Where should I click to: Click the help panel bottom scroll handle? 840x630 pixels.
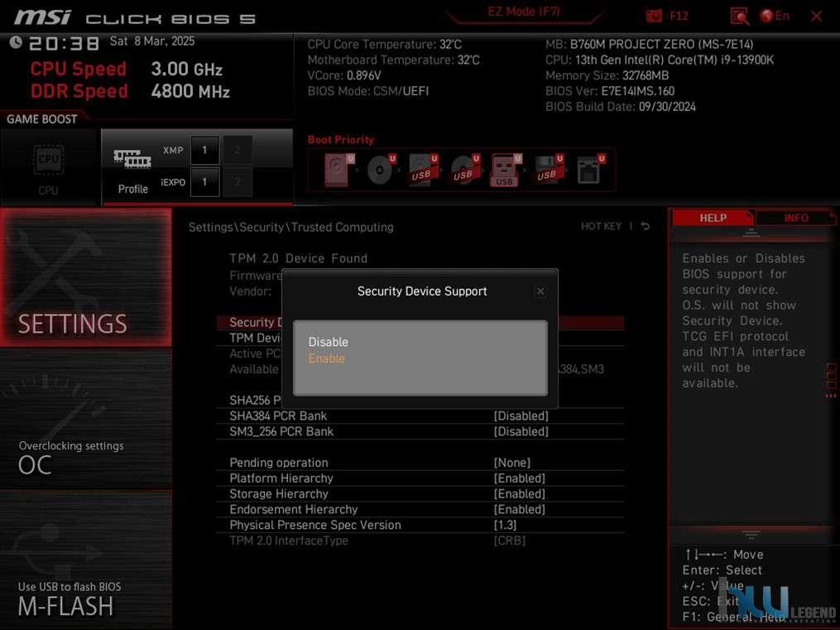pyautogui.click(x=751, y=534)
